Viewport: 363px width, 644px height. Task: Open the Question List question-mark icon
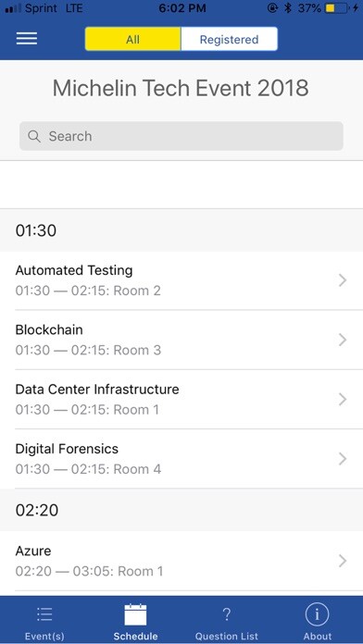pos(226,614)
